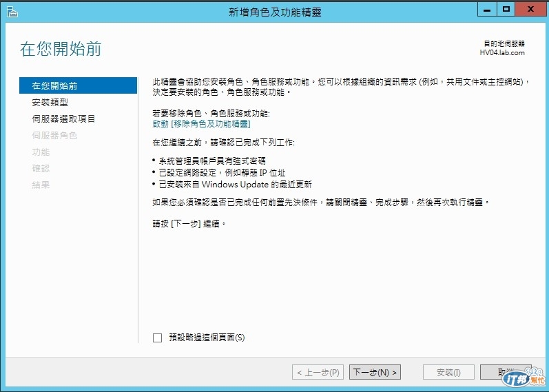
Task: Click 系統管理員帳戶具有強式密碼 bullet
Action: click(212, 161)
